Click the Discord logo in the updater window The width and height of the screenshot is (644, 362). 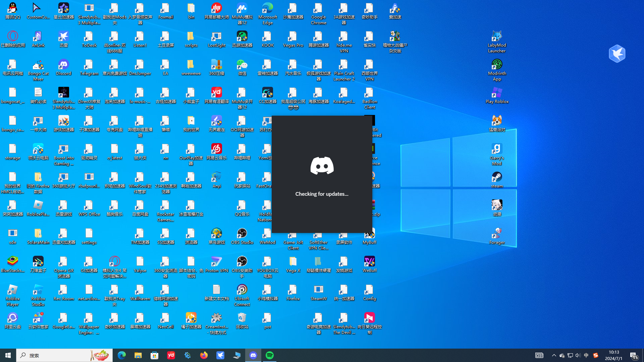pos(322,166)
